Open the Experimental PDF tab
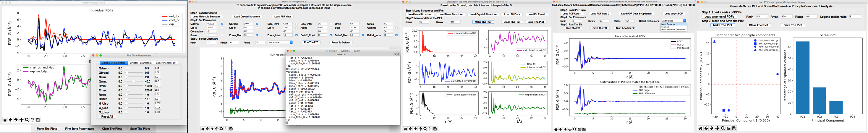Screen dimensions: 868x133 pyautogui.click(x=166, y=63)
